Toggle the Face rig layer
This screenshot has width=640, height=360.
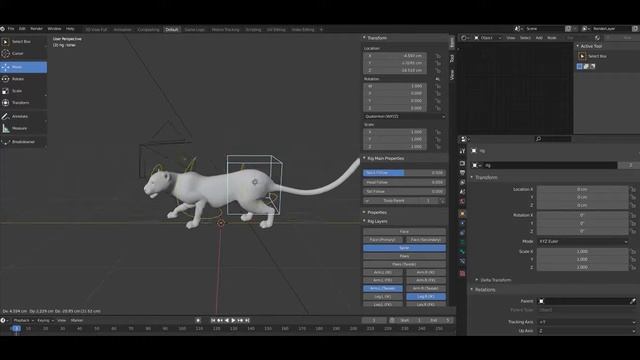coord(404,231)
